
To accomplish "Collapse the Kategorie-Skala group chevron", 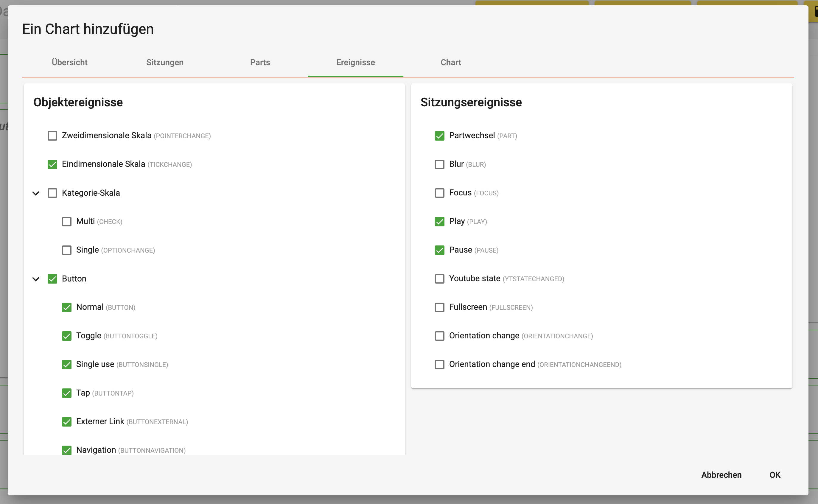I will [x=36, y=193].
